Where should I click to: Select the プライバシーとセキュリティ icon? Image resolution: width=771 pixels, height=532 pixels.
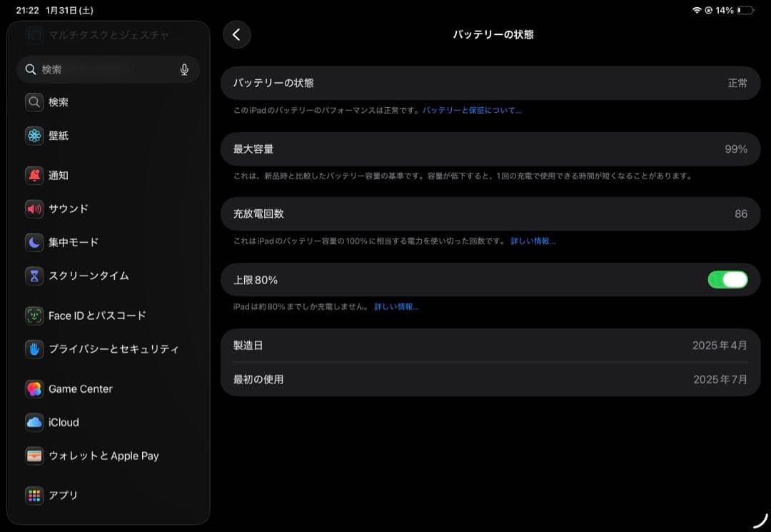pos(34,348)
